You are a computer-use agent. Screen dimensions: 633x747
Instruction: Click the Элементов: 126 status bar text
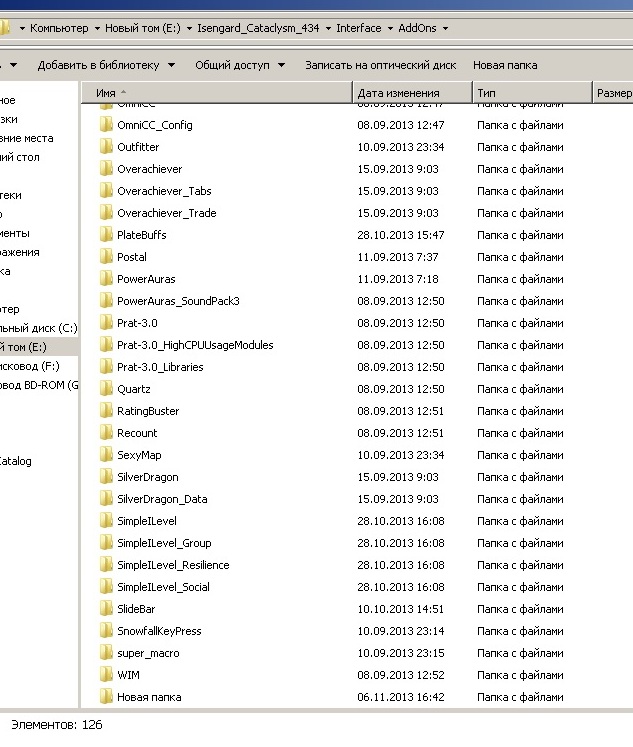[57, 725]
